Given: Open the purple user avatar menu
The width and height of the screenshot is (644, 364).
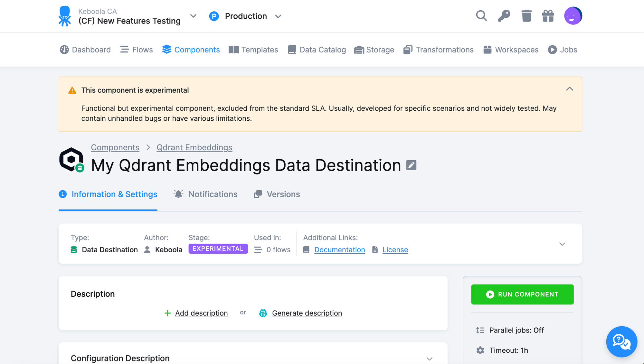Looking at the screenshot, I should point(573,16).
